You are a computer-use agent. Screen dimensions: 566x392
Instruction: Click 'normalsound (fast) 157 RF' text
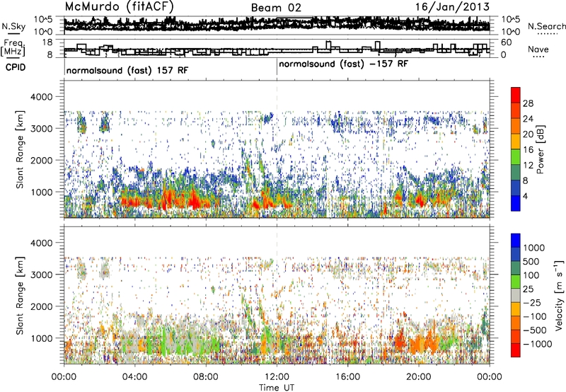coord(127,70)
